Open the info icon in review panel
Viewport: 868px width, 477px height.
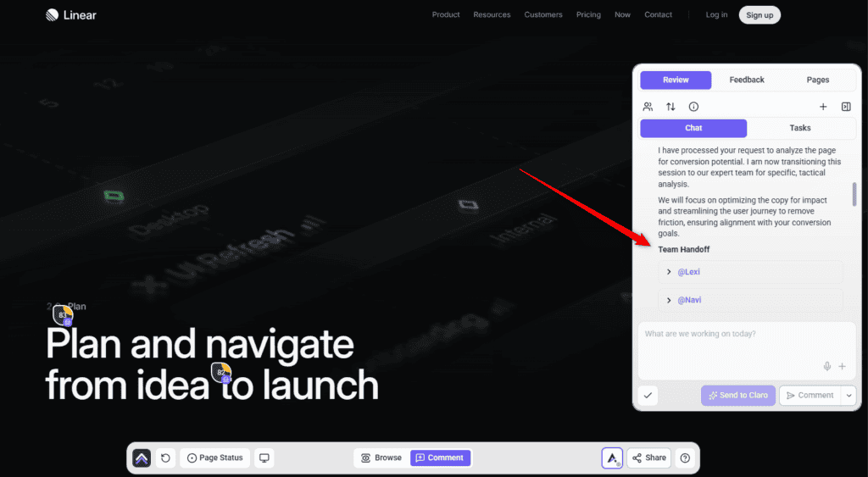693,107
